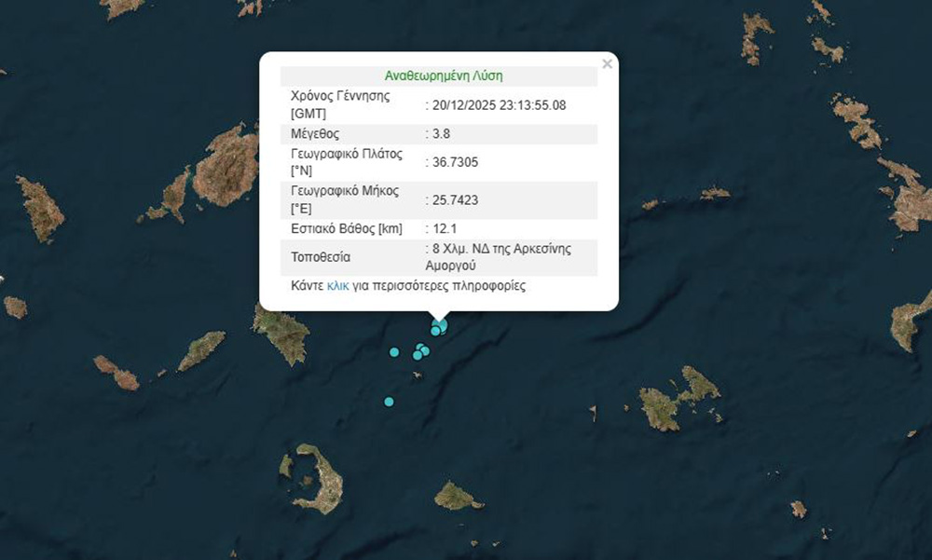Viewport: 932px width, 560px height.
Task: Click Anafi island east of Santorini
Action: [x=456, y=495]
